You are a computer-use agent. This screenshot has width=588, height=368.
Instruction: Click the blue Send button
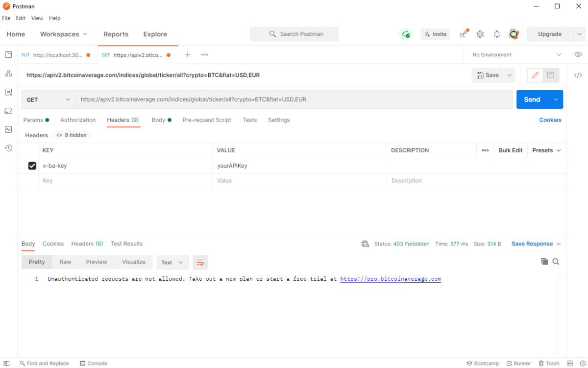click(x=532, y=99)
